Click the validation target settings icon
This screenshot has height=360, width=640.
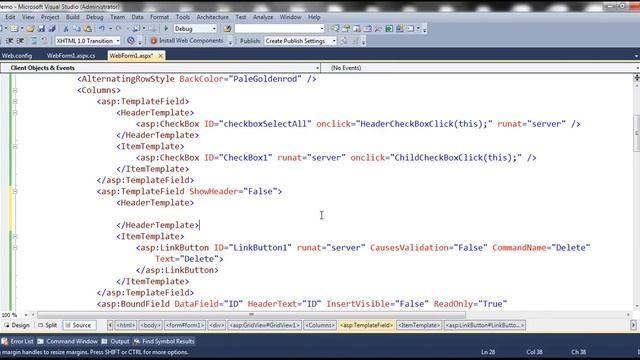click(x=131, y=41)
